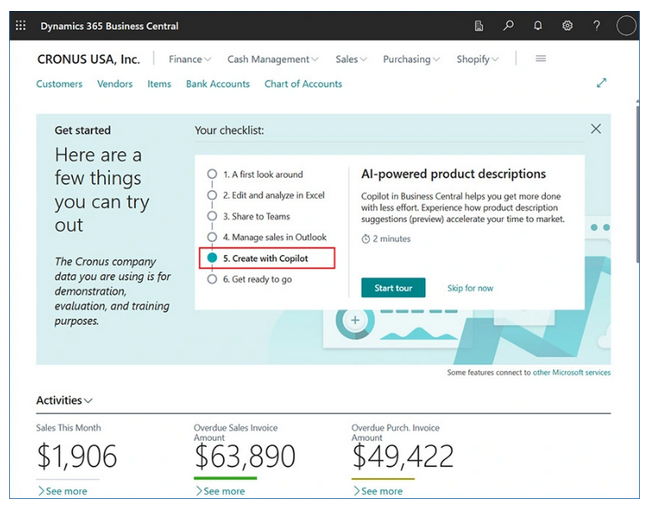This screenshot has width=651, height=515.
Task: Select step 2 Edit and analyze in Excel
Action: [x=266, y=195]
